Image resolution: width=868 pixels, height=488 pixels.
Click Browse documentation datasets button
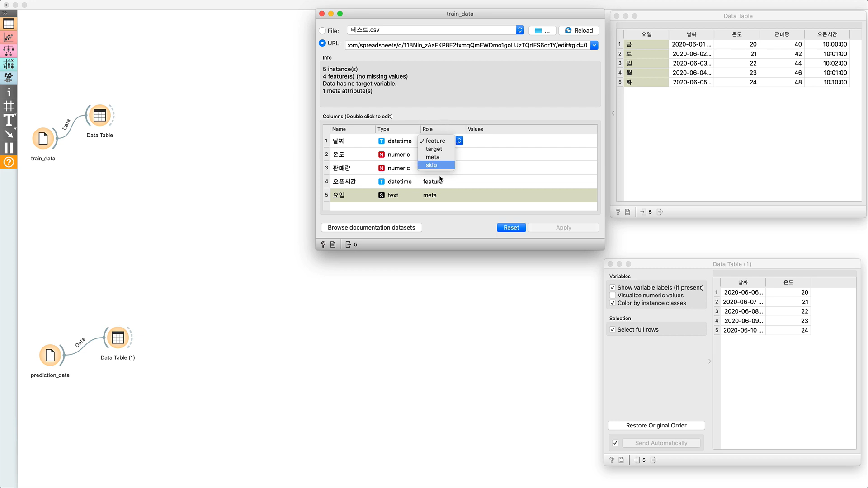pos(371,227)
